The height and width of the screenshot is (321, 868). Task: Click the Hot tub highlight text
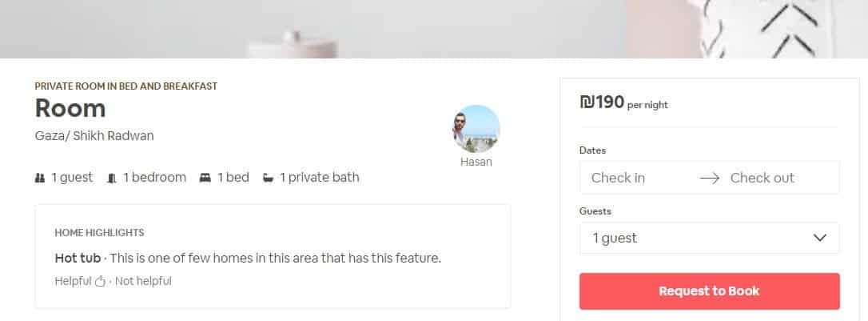(78, 259)
